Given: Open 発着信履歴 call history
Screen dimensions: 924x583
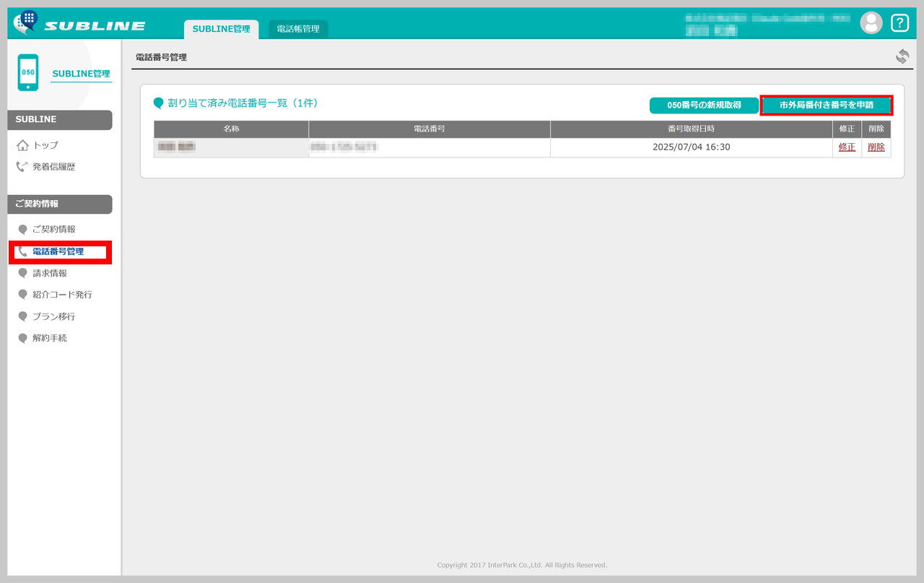Looking at the screenshot, I should (x=53, y=167).
